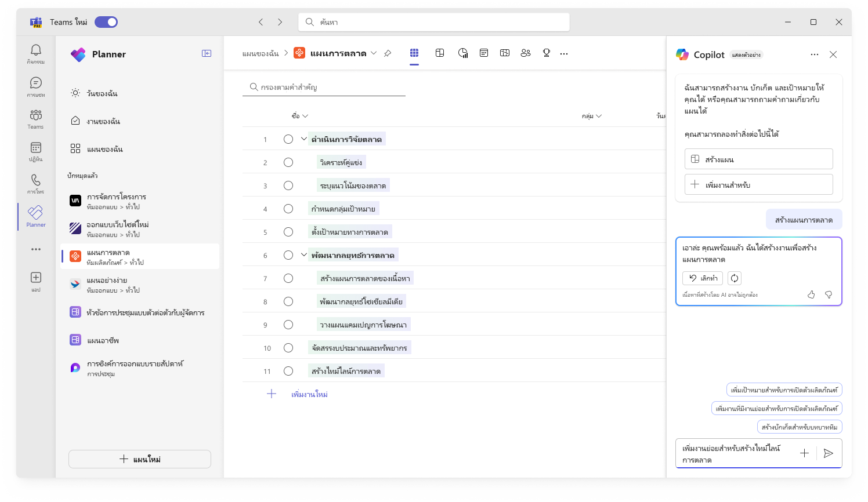Click เพิ่มงานใหม่ to add task
This screenshot has height=502, width=868.
point(309,394)
